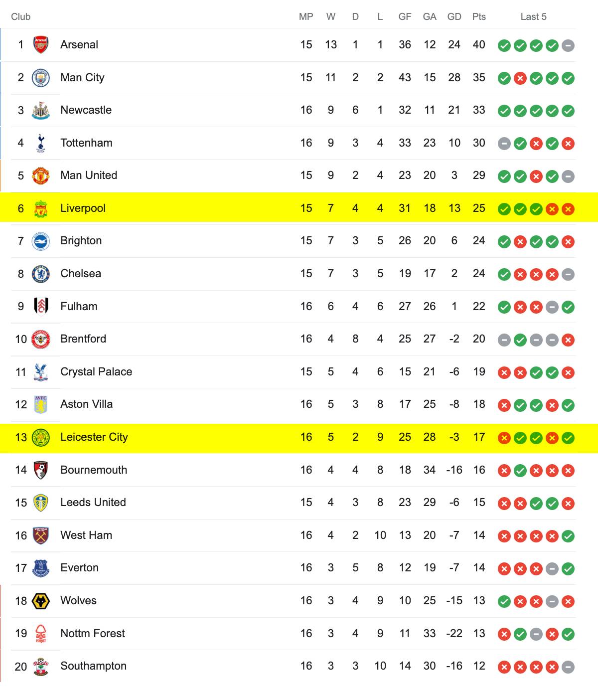The image size is (598, 700).
Task: Click the Arsenal club crest
Action: (x=41, y=45)
